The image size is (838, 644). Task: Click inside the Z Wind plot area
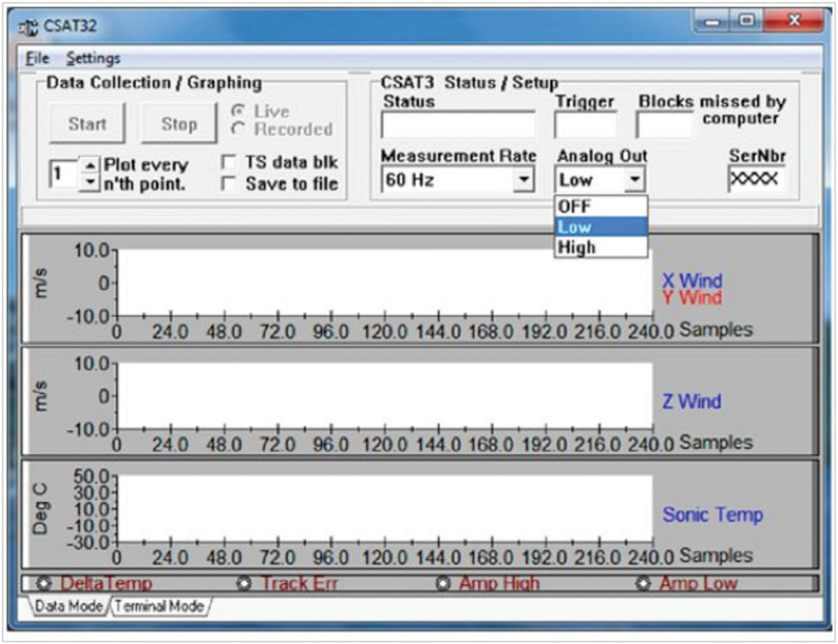point(385,396)
